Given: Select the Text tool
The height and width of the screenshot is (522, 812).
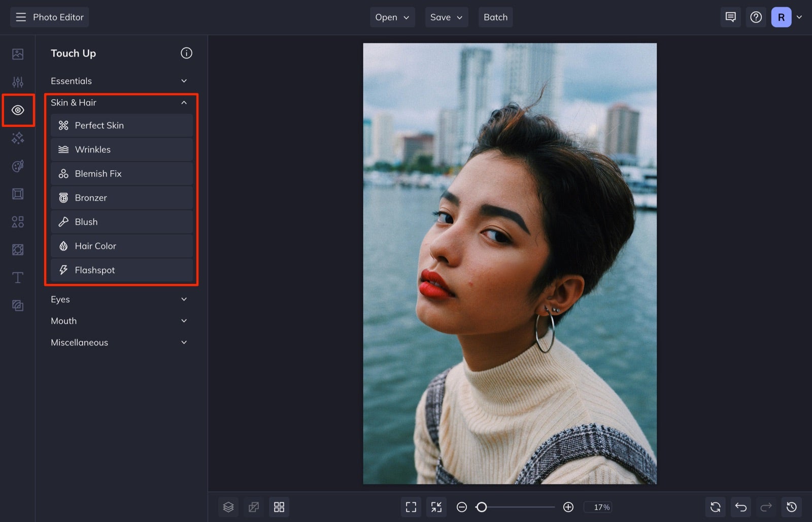Looking at the screenshot, I should point(18,277).
